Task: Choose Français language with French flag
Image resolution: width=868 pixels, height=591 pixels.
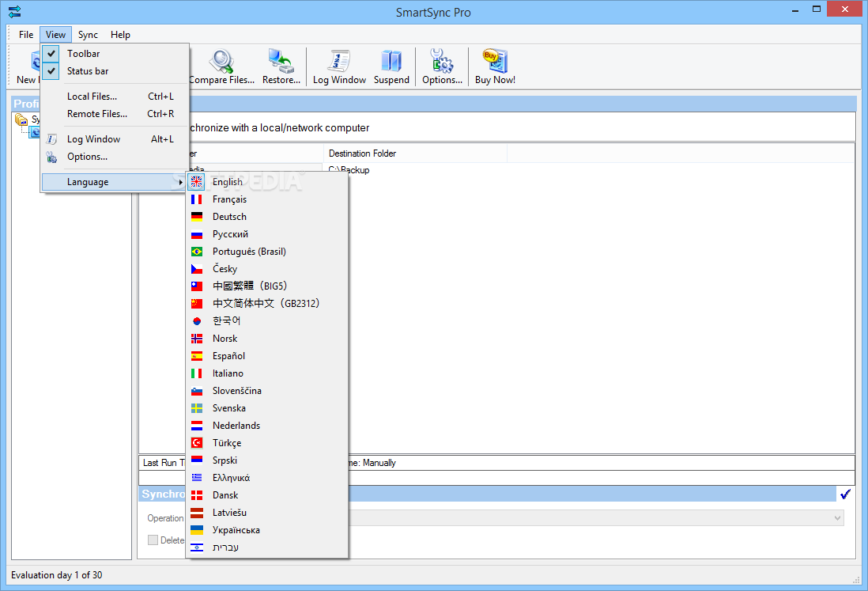Action: coord(267,199)
